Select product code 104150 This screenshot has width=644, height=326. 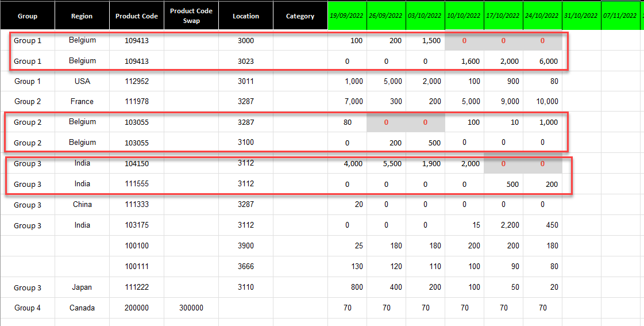point(137,163)
